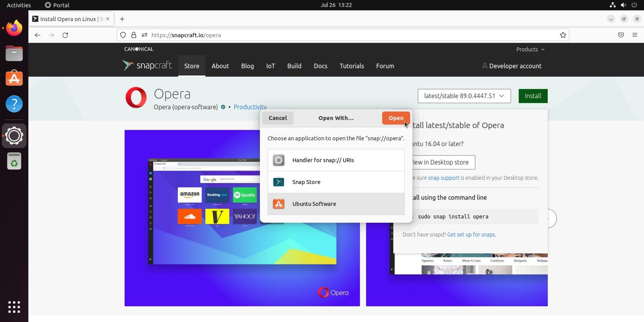The width and height of the screenshot is (644, 322).
Task: Select Ubuntu Software application entry
Action: (x=336, y=204)
